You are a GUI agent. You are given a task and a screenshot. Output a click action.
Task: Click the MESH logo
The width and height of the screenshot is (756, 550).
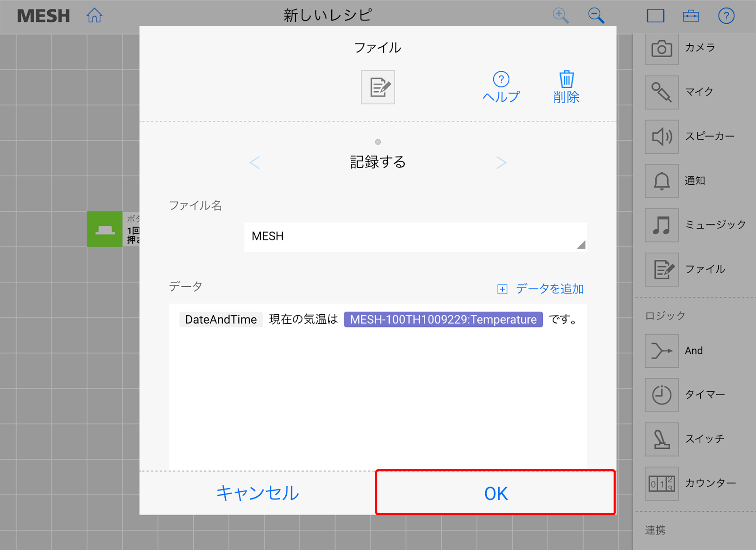point(43,16)
